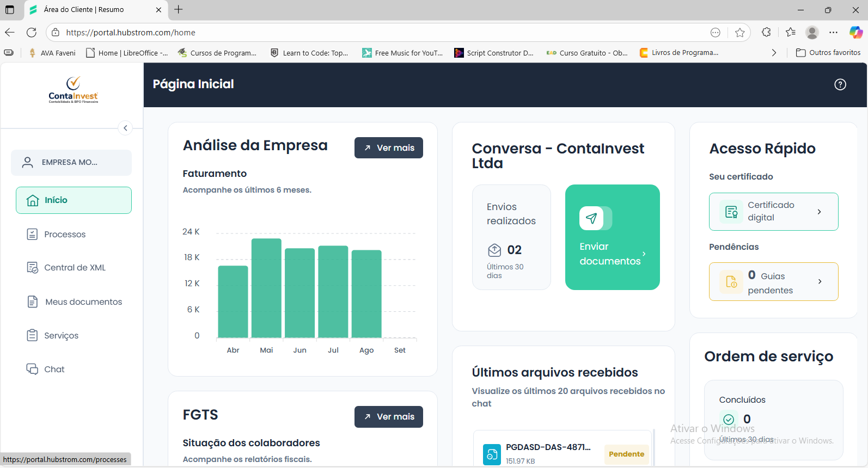Open the Script Construtor bookmark
868x468 pixels.
494,53
